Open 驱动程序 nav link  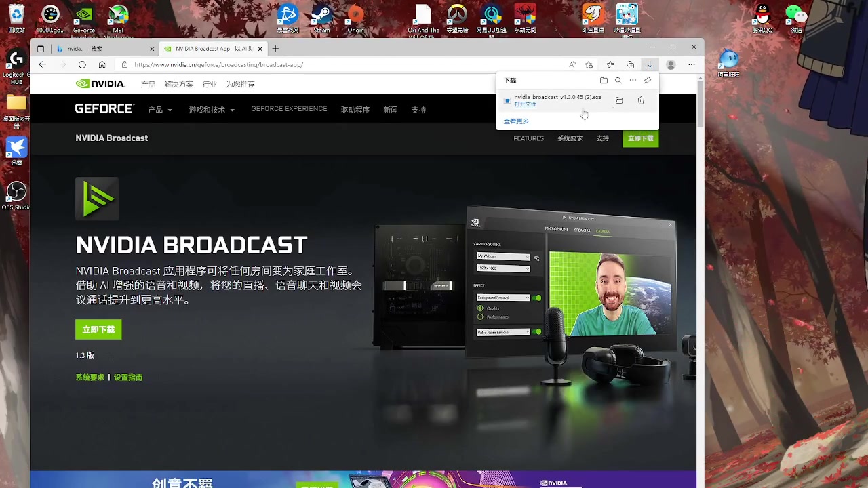click(x=355, y=110)
